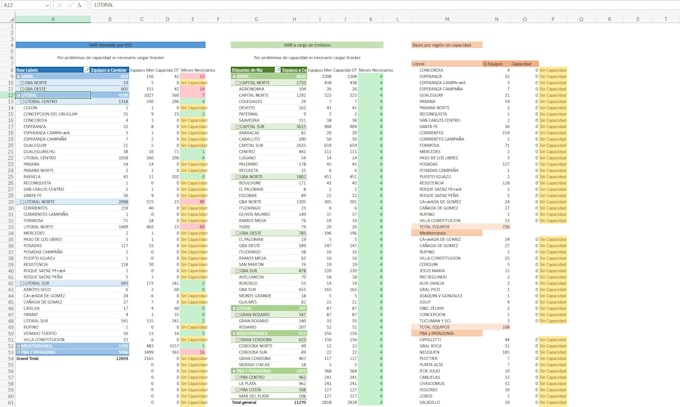Select row 54 header
The width and height of the screenshot is (680, 407).
click(8, 359)
